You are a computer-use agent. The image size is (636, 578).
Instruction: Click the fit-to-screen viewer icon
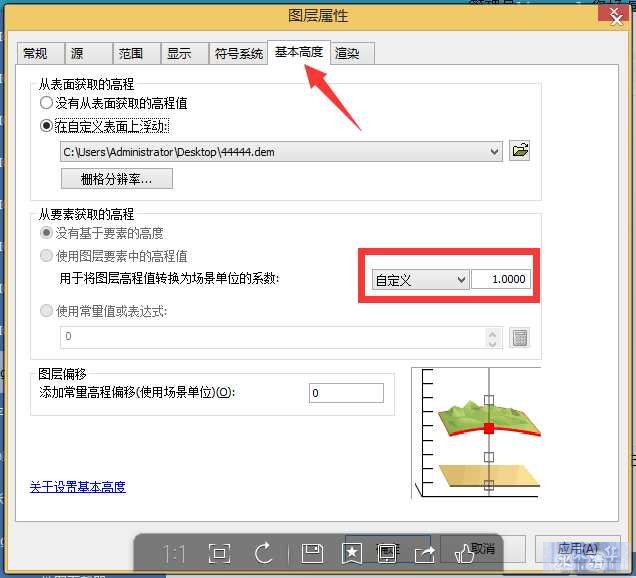(x=219, y=553)
